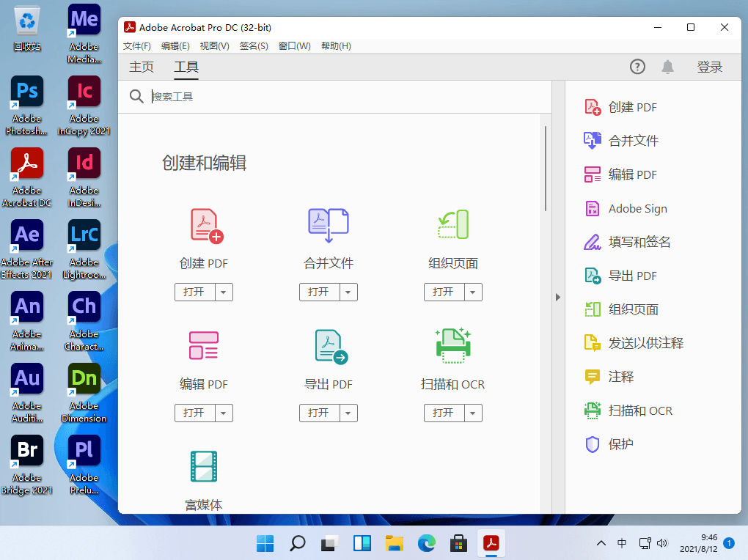Switch to the 工具 tab

186,67
